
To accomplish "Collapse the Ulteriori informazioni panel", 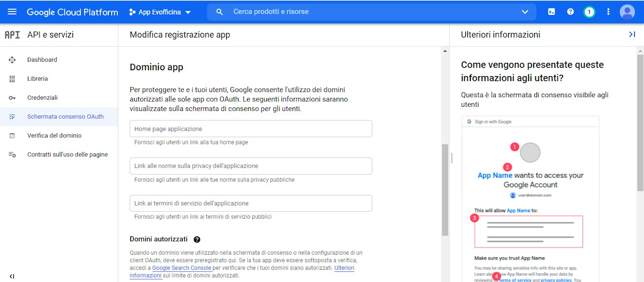I will (x=632, y=34).
